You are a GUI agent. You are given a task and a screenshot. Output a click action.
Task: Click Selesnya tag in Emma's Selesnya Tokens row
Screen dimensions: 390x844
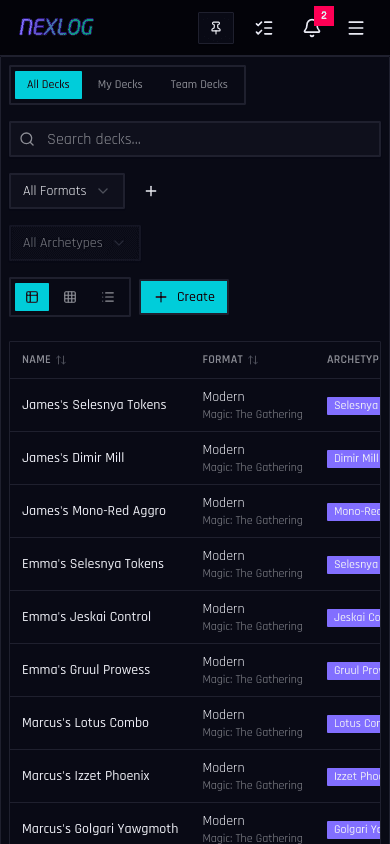353,564
